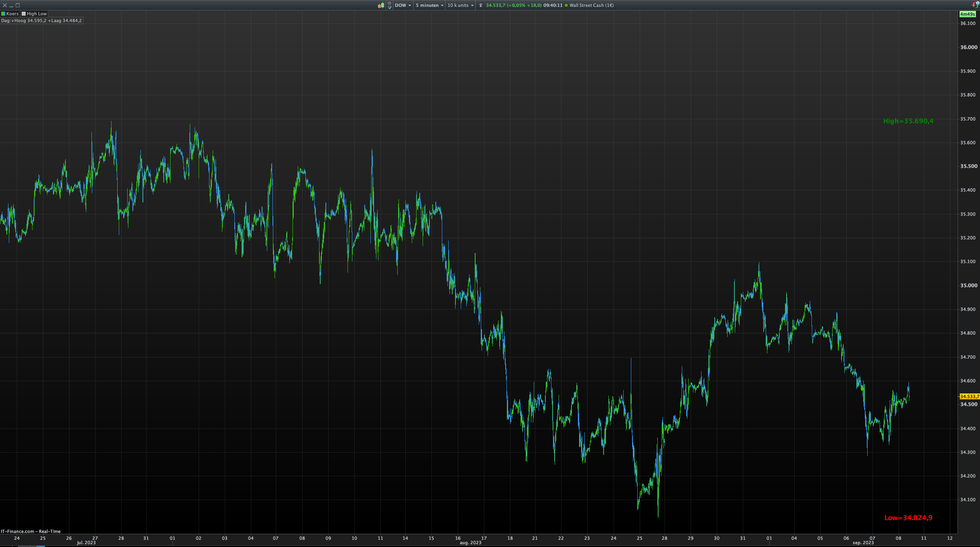Click the magnet link-chart icon
Screen dimensions: 980x547
click(x=389, y=5)
